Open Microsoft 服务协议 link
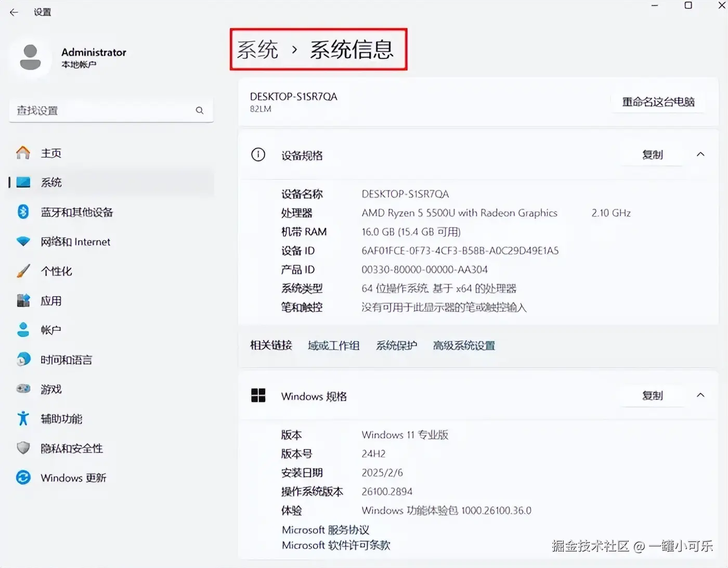The width and height of the screenshot is (728, 568). (326, 530)
